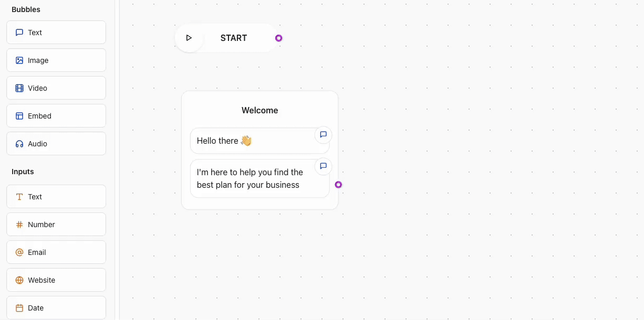Select the best plan message bubble

(x=252, y=178)
